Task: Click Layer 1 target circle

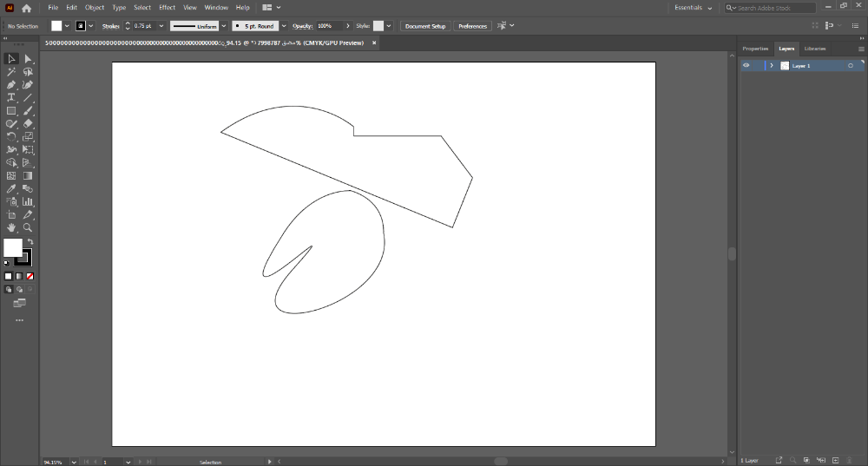Action: point(851,65)
